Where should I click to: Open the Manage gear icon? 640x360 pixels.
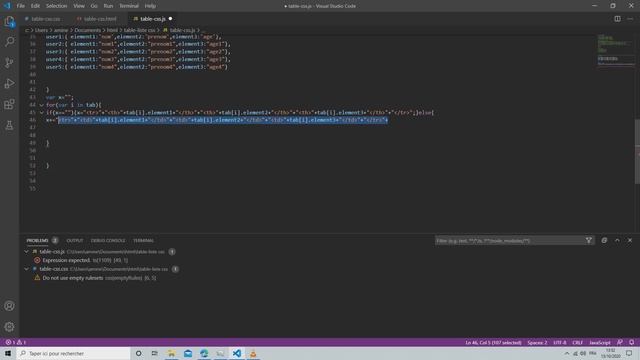[9, 327]
